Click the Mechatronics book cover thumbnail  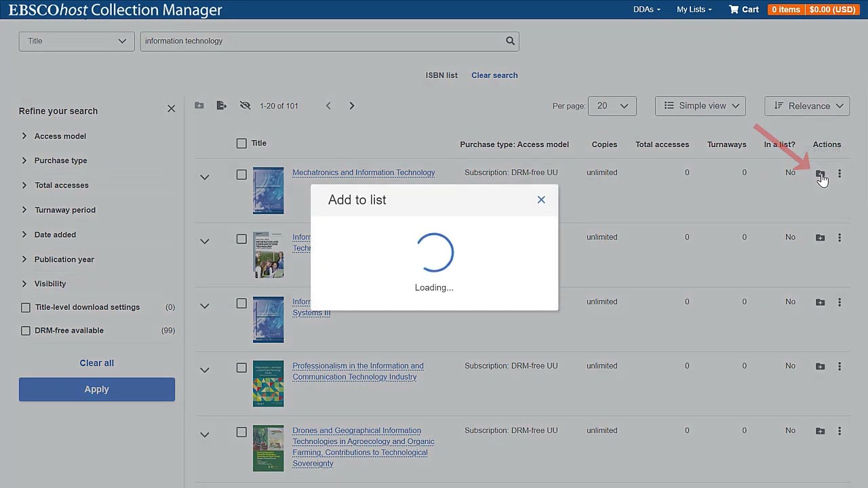(269, 190)
